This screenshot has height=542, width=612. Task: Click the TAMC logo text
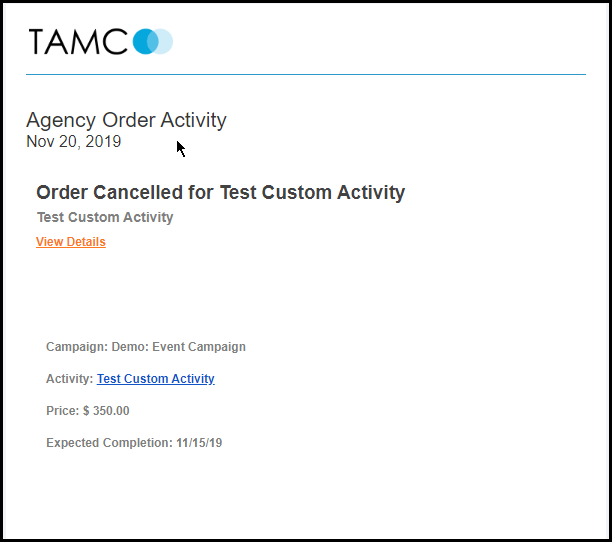click(78, 41)
